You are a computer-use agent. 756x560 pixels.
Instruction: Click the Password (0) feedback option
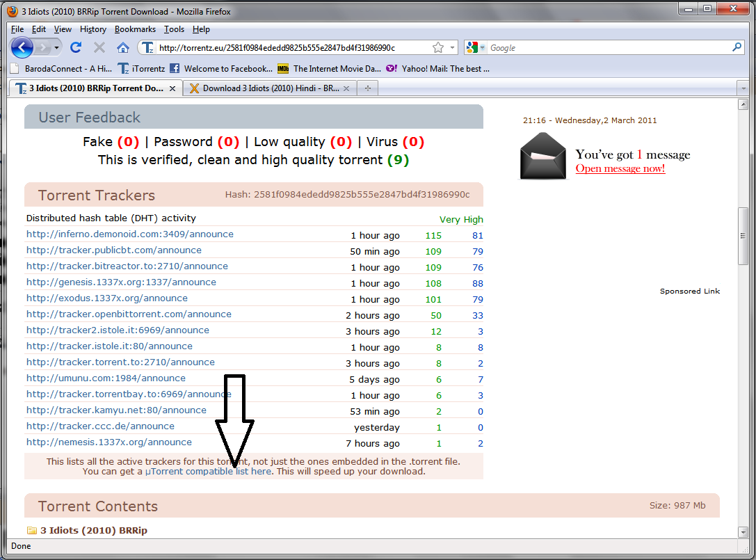197,142
